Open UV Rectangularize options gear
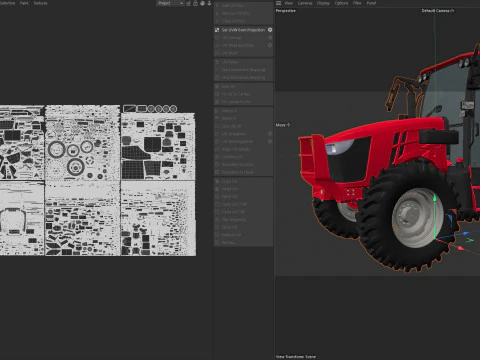 (x=270, y=141)
